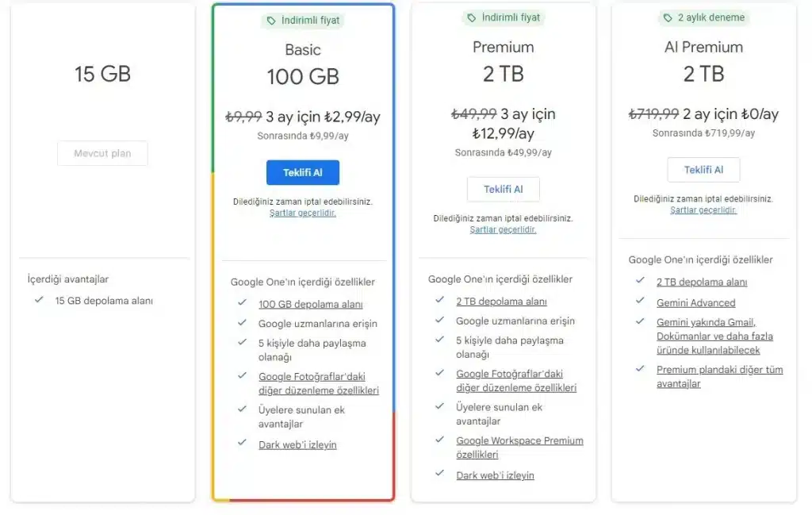Open Şartlar geçerlidir link in Basic plan

tap(302, 213)
